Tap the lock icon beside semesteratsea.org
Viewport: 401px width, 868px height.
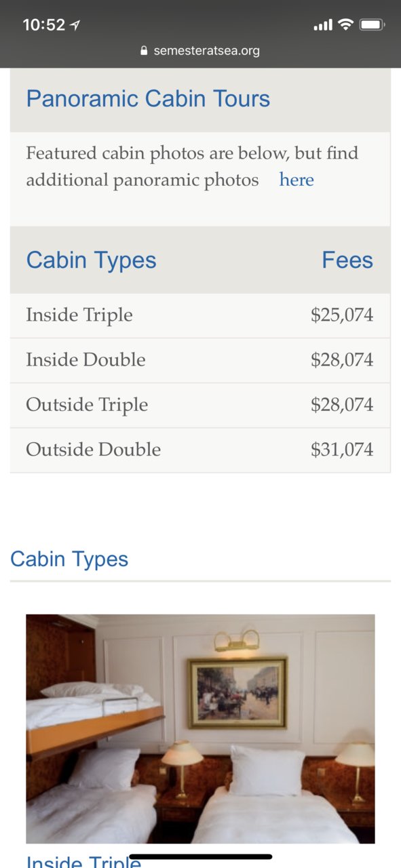click(144, 51)
